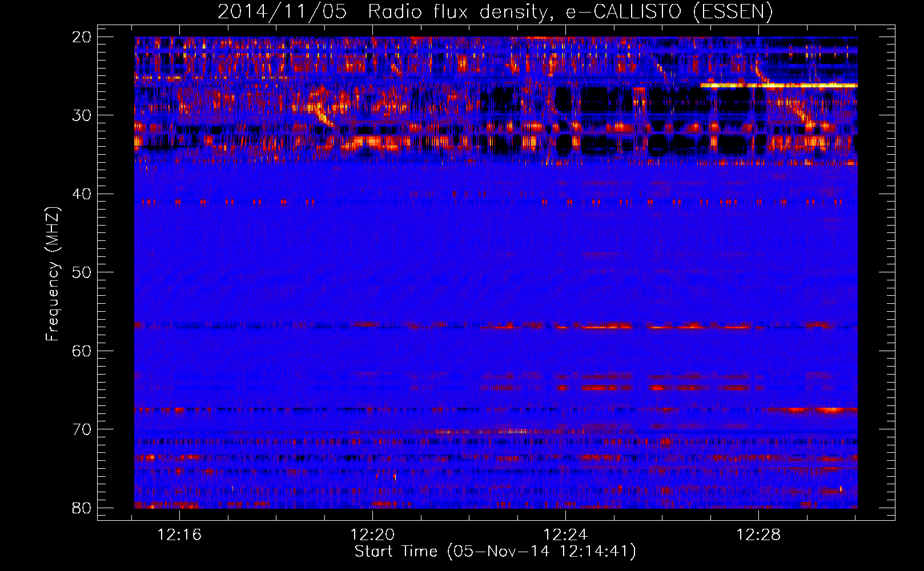Click the 12:16 time tick label

pyautogui.click(x=179, y=535)
